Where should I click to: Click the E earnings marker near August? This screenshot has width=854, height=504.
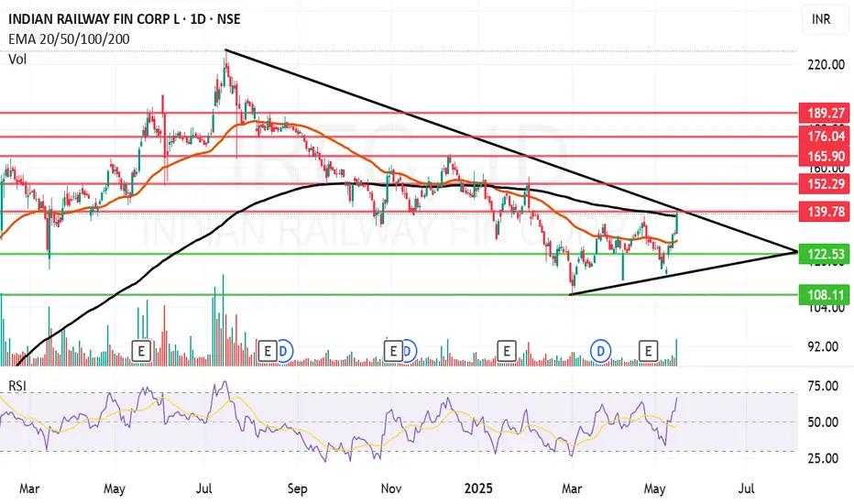pos(268,352)
